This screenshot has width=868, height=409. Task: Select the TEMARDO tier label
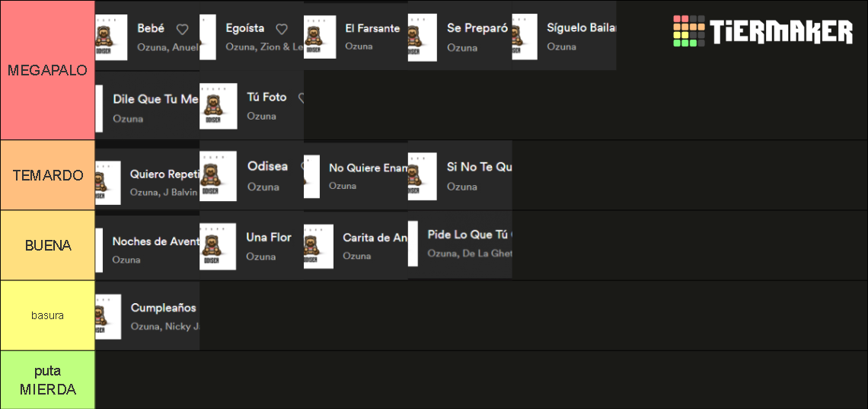(x=48, y=175)
